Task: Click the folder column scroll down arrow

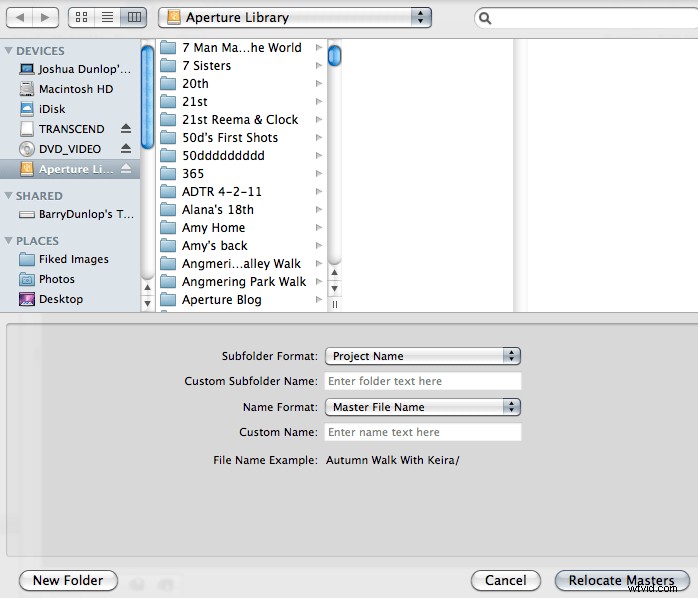Action: [334, 289]
